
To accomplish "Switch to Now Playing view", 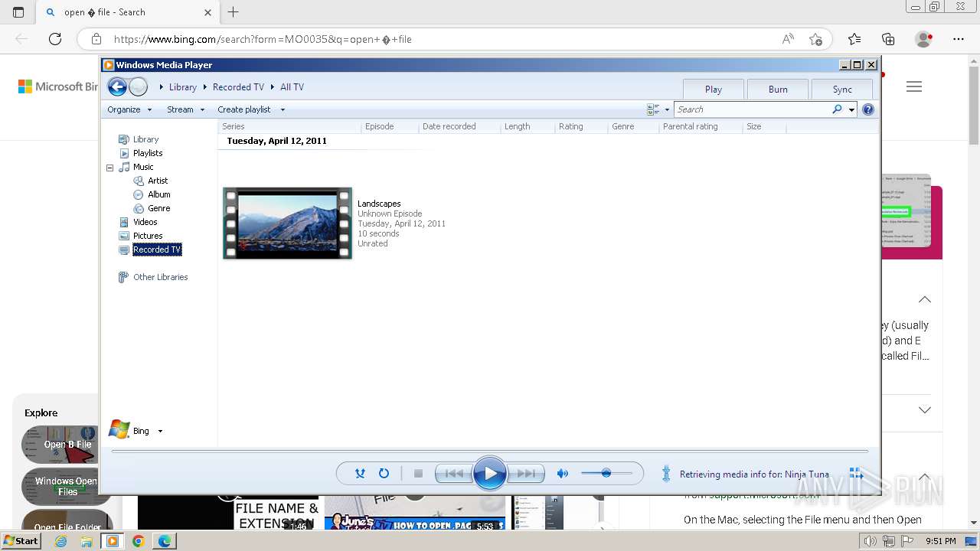I will [x=856, y=474].
